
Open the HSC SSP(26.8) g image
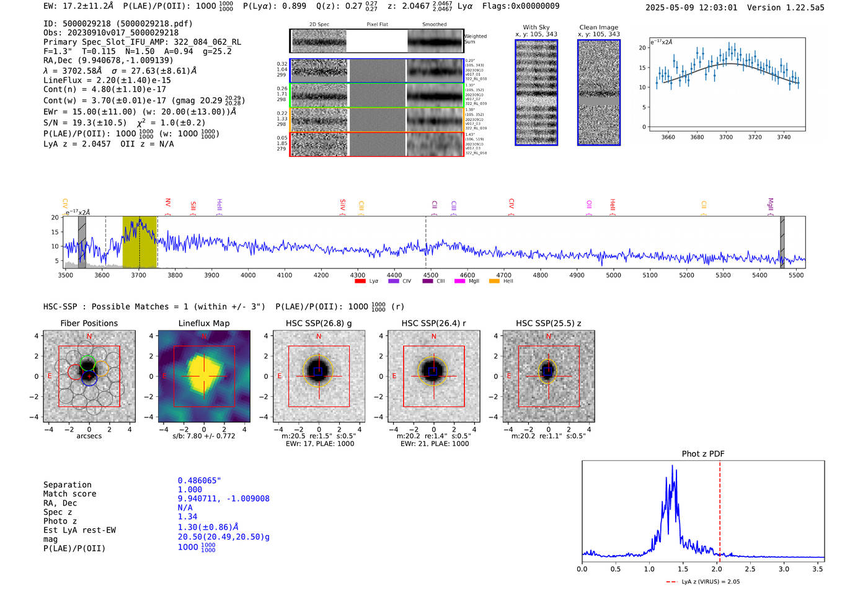click(x=319, y=376)
